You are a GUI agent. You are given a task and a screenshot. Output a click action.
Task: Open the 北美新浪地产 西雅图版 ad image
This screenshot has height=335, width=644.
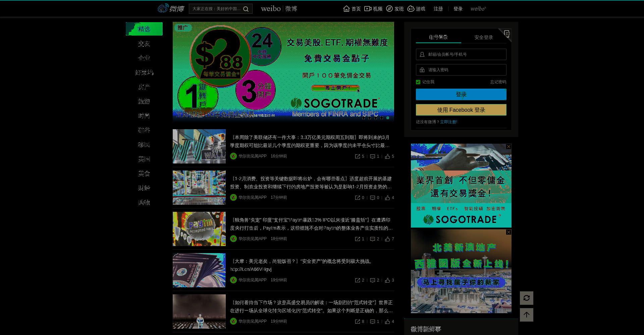tap(461, 271)
